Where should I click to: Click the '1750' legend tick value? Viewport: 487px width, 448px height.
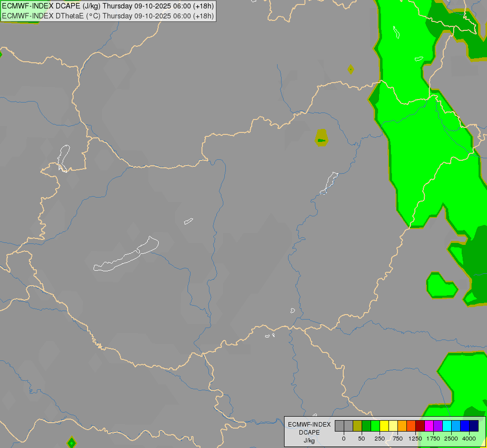(x=433, y=439)
